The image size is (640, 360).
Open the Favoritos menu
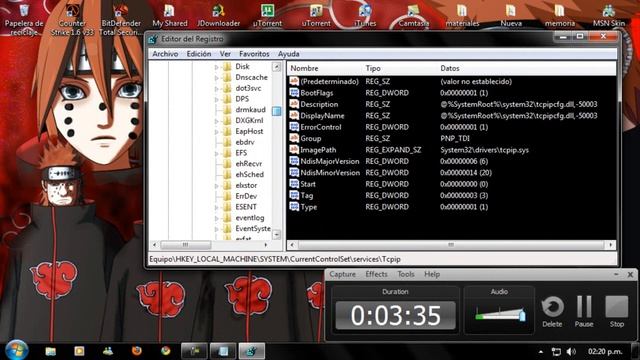(x=254, y=54)
